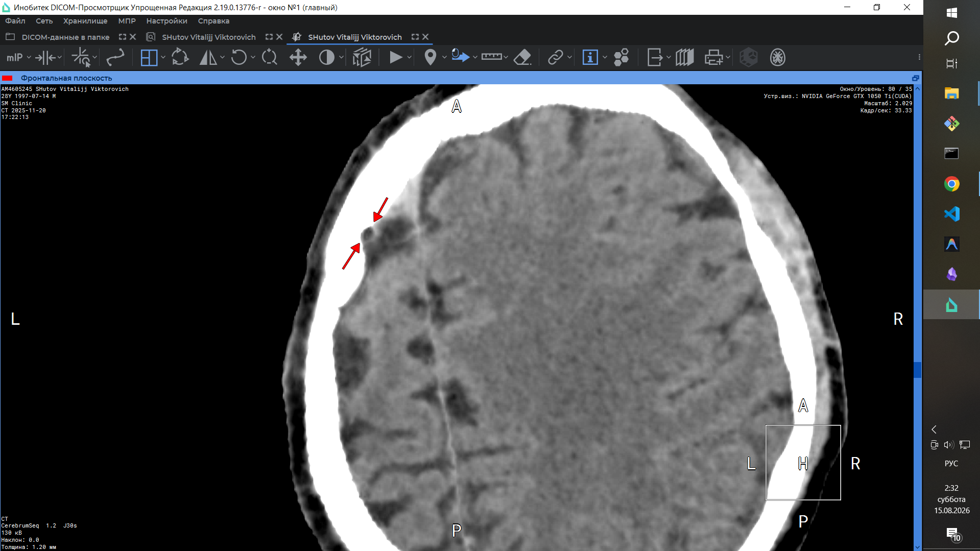Image resolution: width=980 pixels, height=551 pixels.
Task: Select the curved reconstruction path tool
Action: click(115, 57)
